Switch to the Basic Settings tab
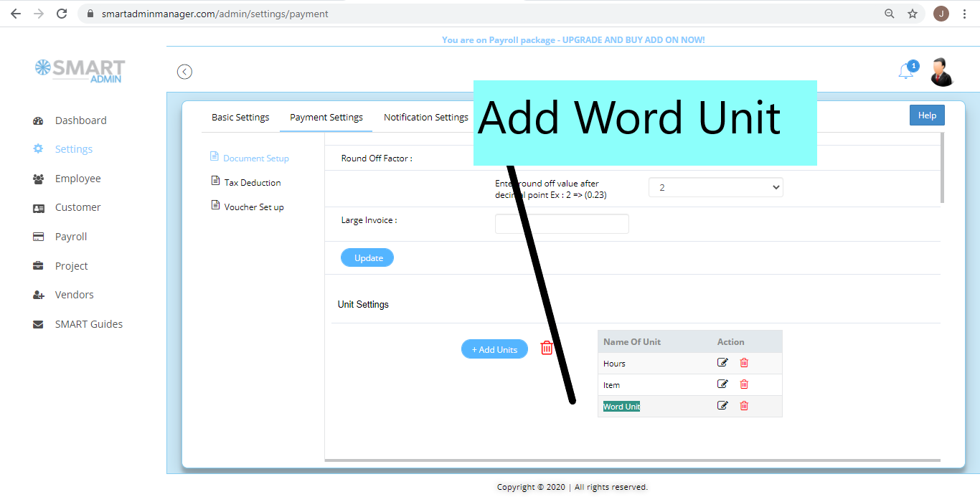980x497 pixels. click(240, 117)
